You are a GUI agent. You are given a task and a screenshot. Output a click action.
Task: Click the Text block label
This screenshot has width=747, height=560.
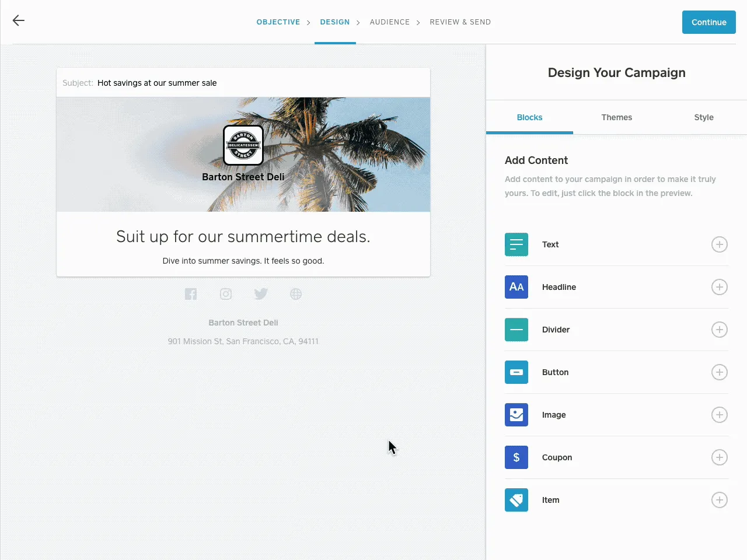click(x=550, y=244)
